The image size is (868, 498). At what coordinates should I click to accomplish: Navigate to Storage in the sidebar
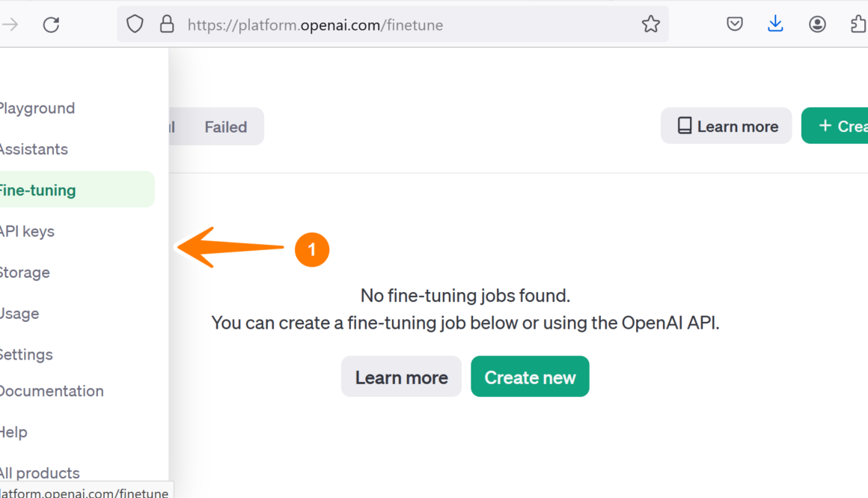click(25, 273)
